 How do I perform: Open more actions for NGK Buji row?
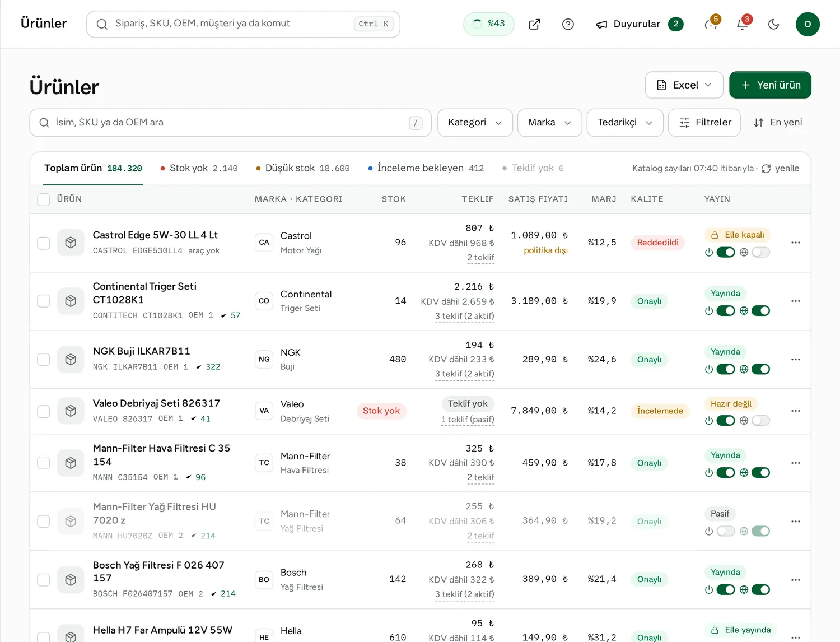796,359
